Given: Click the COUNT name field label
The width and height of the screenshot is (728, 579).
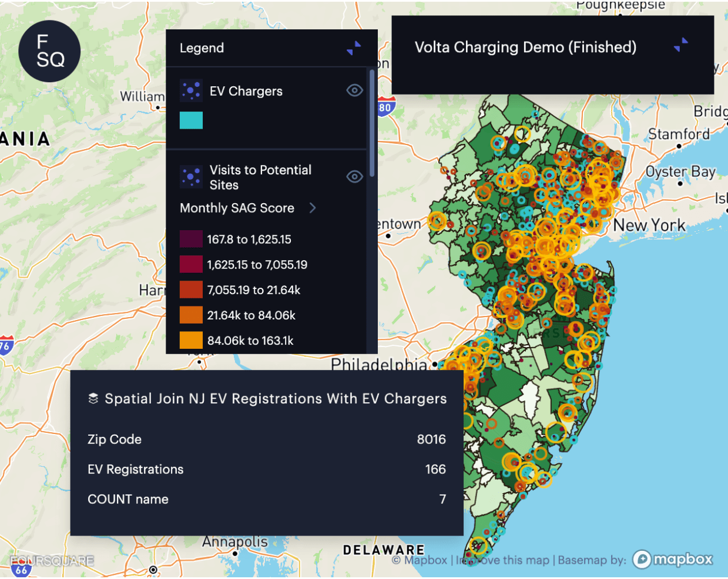Looking at the screenshot, I should point(128,499).
